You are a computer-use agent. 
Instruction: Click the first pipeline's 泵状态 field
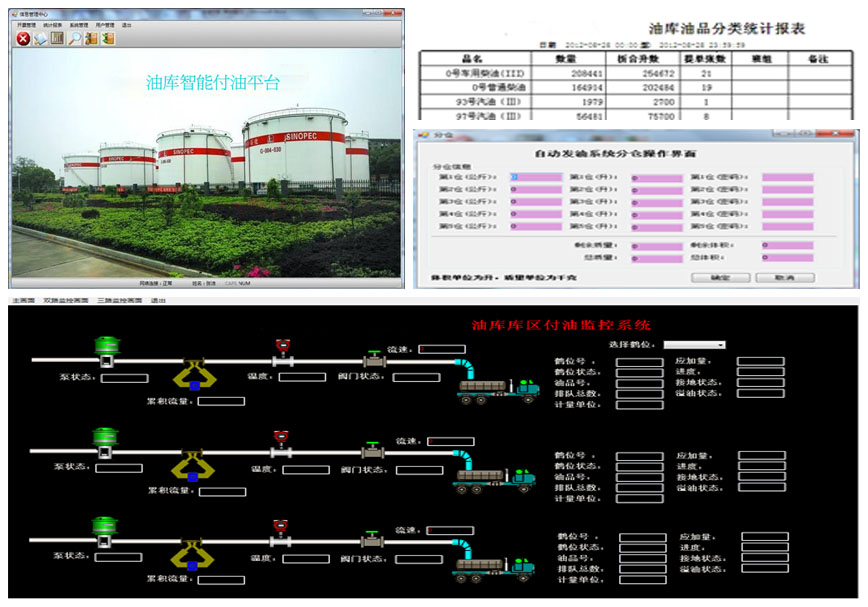[x=124, y=379]
